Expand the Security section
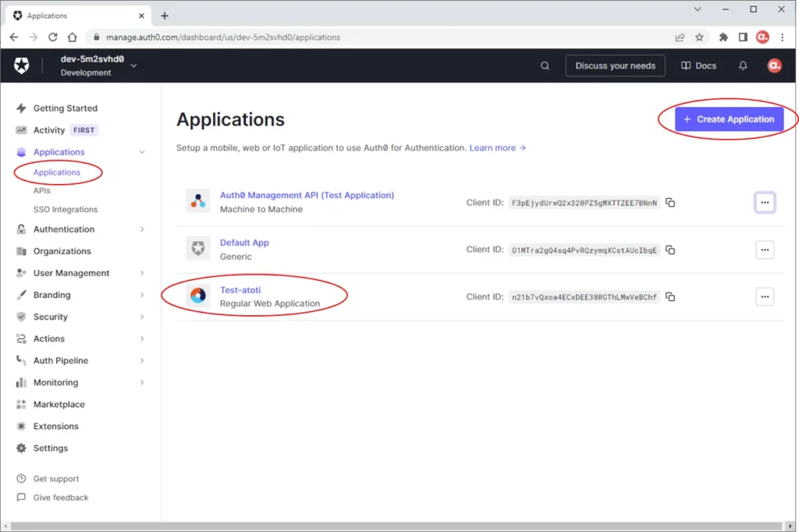This screenshot has width=799, height=532. coord(142,317)
